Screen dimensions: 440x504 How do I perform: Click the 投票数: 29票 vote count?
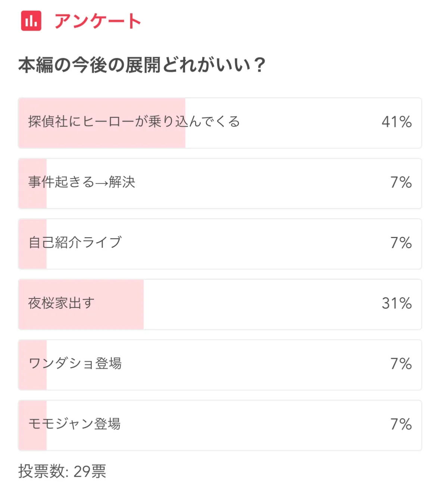[x=62, y=472]
